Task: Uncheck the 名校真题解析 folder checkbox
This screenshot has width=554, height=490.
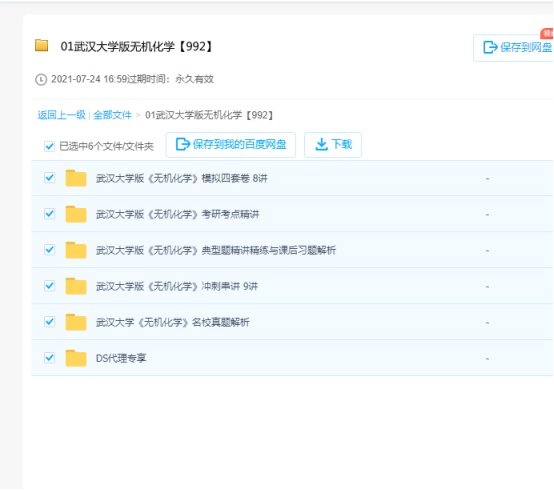Action: coord(49,322)
